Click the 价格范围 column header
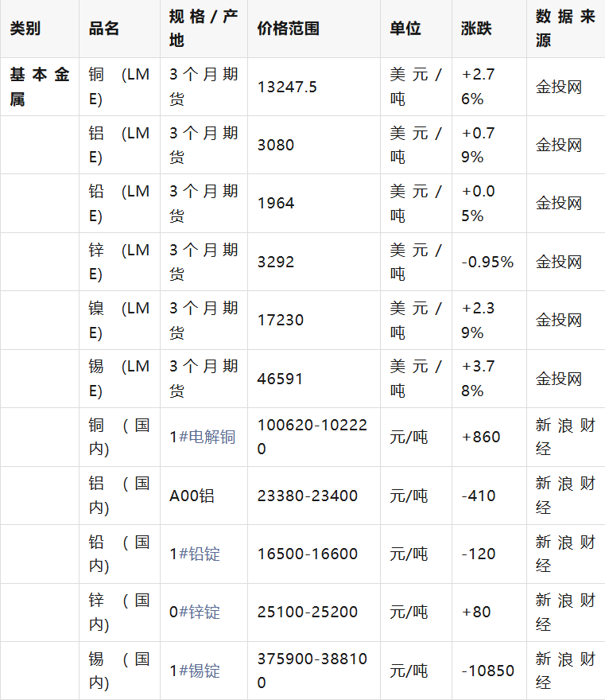The width and height of the screenshot is (605, 700). (288, 29)
